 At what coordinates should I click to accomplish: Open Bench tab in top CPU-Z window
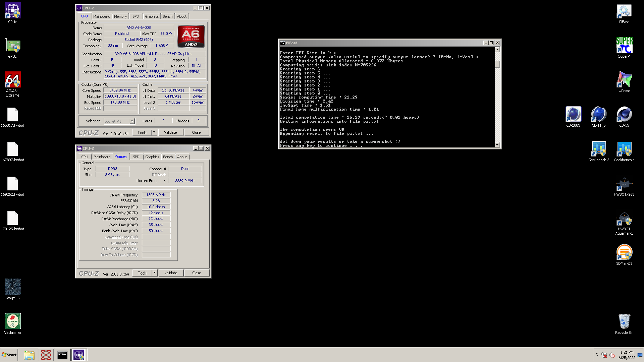[x=167, y=16]
